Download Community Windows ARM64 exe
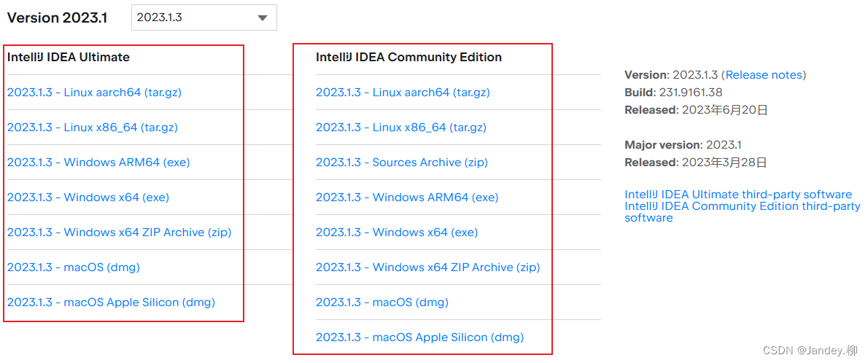The image size is (868, 363). [x=407, y=198]
